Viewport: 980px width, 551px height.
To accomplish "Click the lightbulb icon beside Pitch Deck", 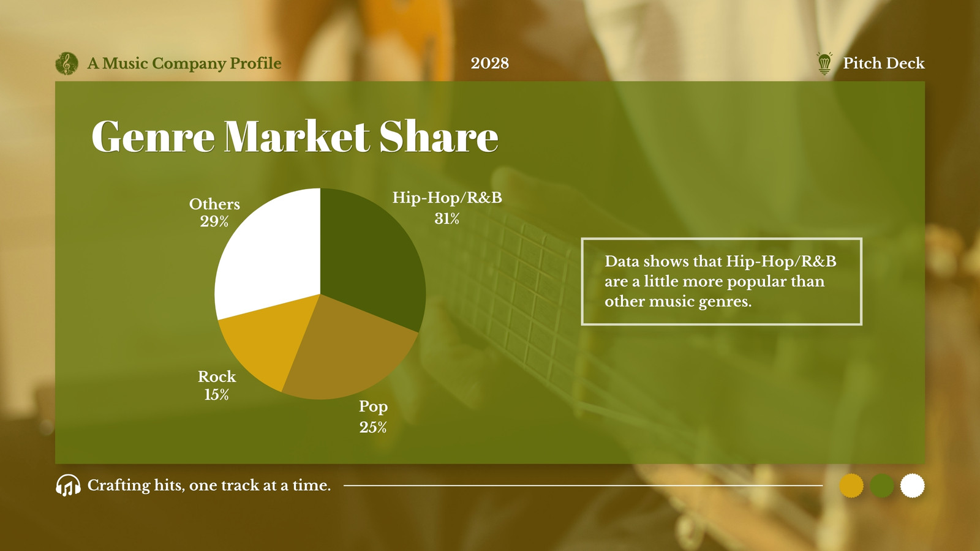I will [x=824, y=63].
